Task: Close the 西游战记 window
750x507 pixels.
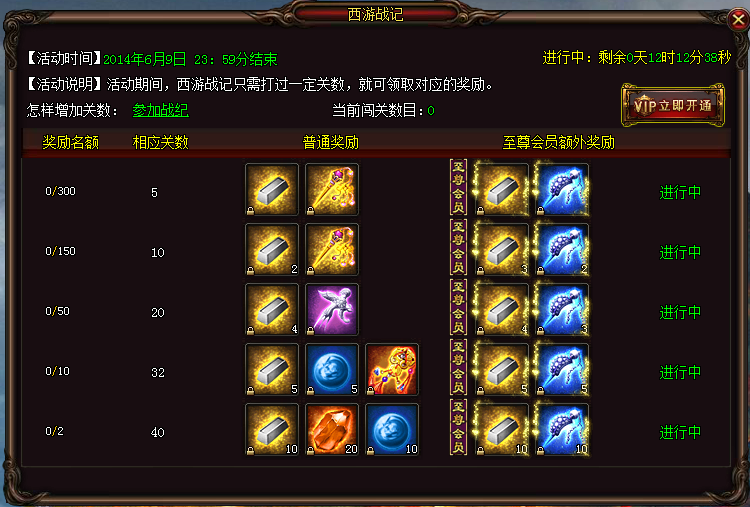Action: click(x=738, y=20)
